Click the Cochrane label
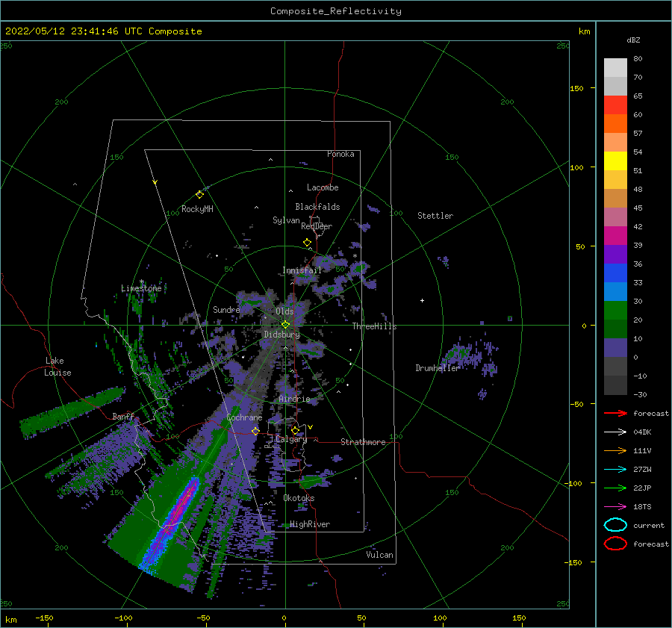Screen dimensions: 672x628 pyautogui.click(x=244, y=417)
